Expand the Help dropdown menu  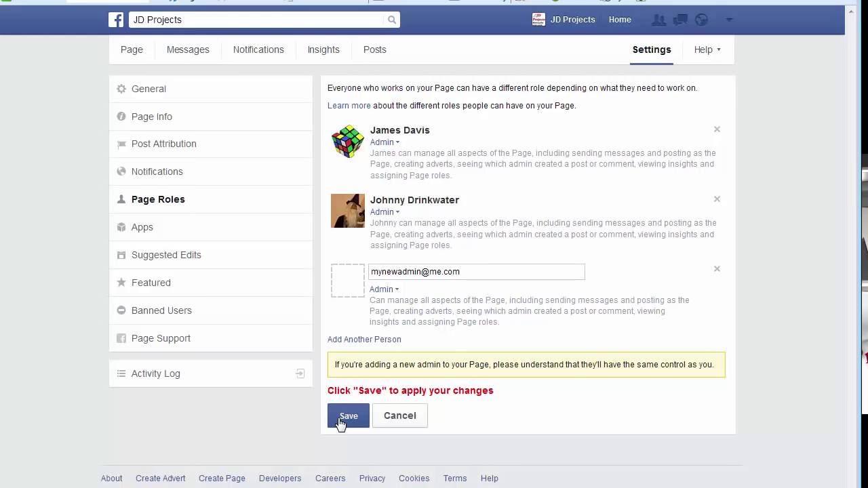point(707,49)
